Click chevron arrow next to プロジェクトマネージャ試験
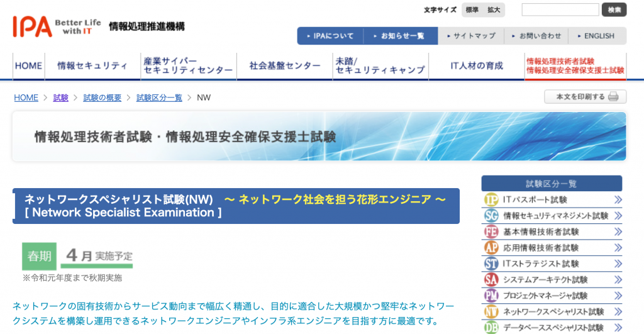The width and height of the screenshot is (644, 334). [618, 296]
